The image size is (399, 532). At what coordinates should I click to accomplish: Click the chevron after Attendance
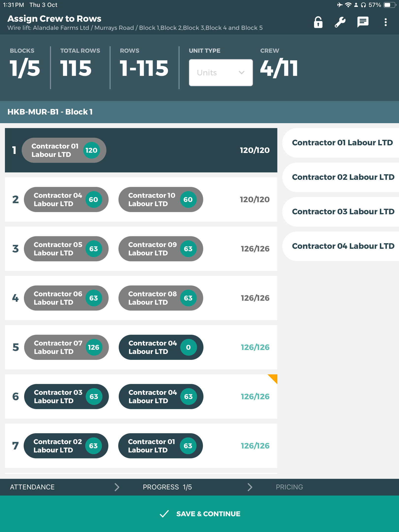117,487
